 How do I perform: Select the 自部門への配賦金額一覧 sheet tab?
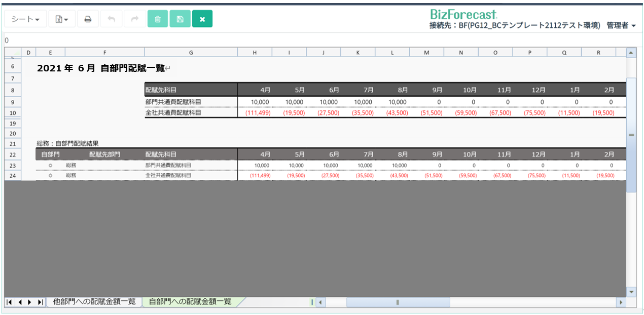[190, 302]
